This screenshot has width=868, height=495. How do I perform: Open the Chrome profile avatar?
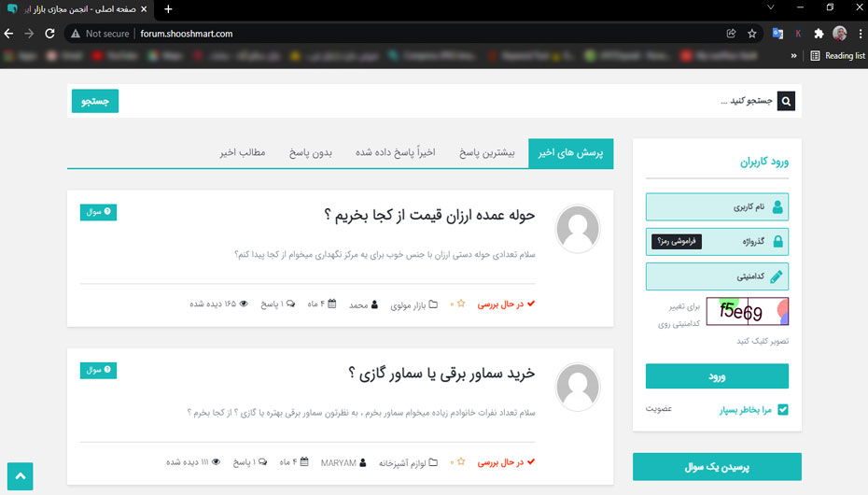click(840, 34)
